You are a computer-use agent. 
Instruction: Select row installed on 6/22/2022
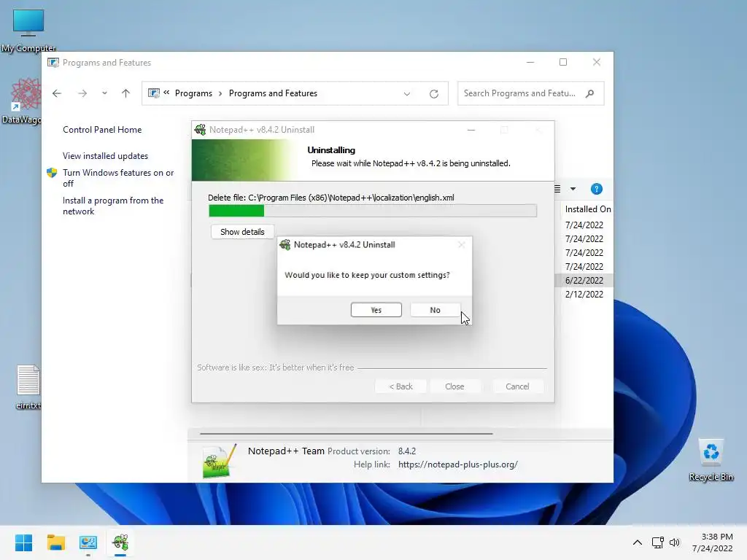(x=584, y=281)
